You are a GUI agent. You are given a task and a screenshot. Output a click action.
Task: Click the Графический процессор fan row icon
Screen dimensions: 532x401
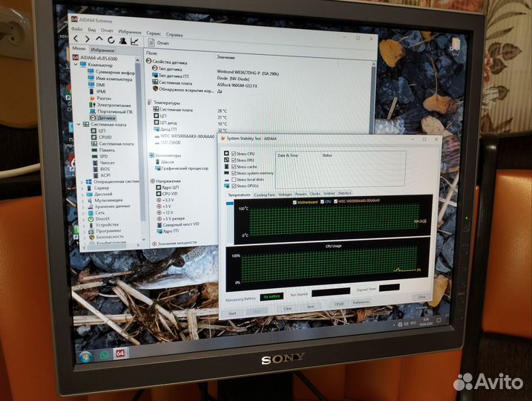click(158, 169)
